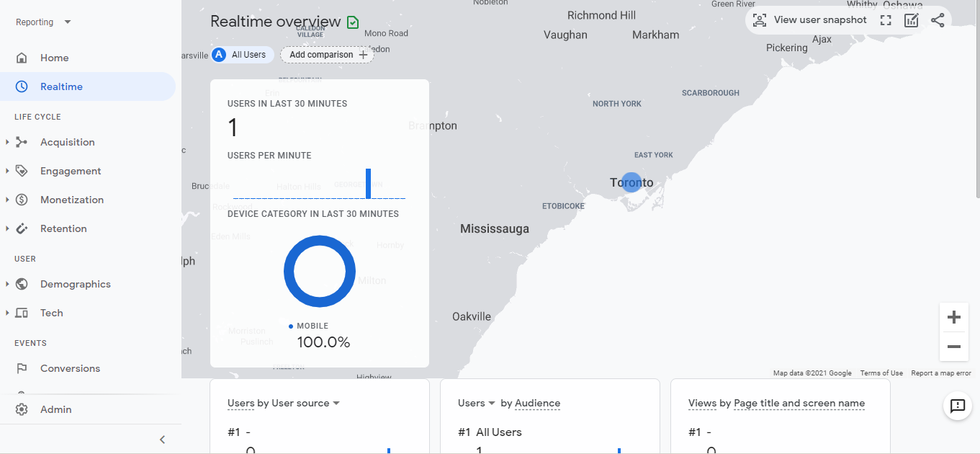Click the Toronto user location bubble
Image resolution: width=980 pixels, height=454 pixels.
(x=631, y=182)
